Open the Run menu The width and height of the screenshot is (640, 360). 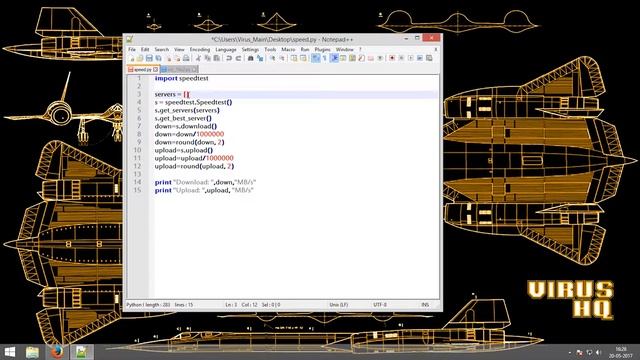305,49
